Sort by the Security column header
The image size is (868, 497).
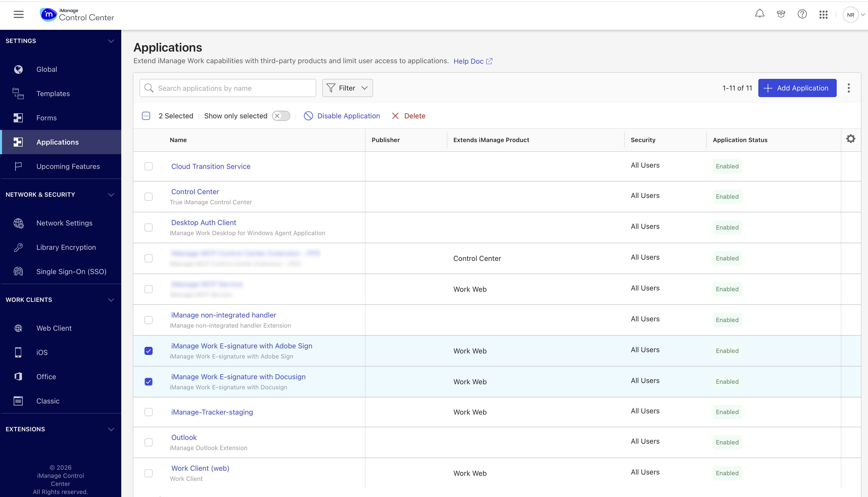[x=643, y=140]
